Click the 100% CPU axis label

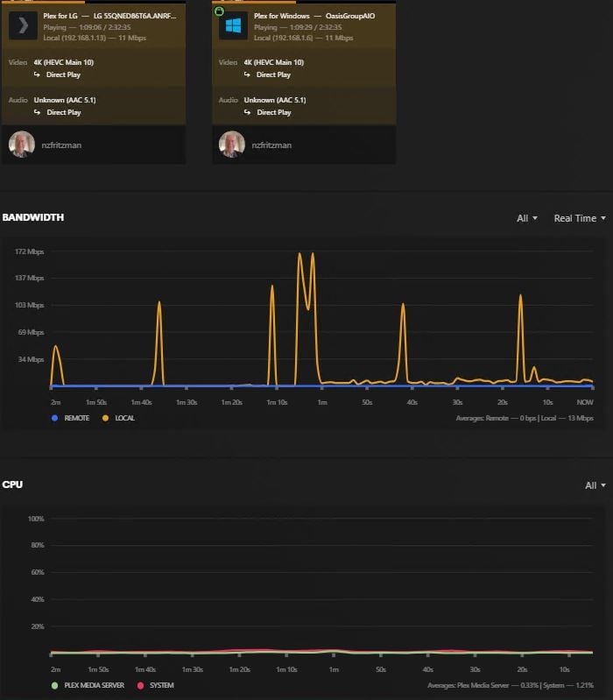[36, 519]
